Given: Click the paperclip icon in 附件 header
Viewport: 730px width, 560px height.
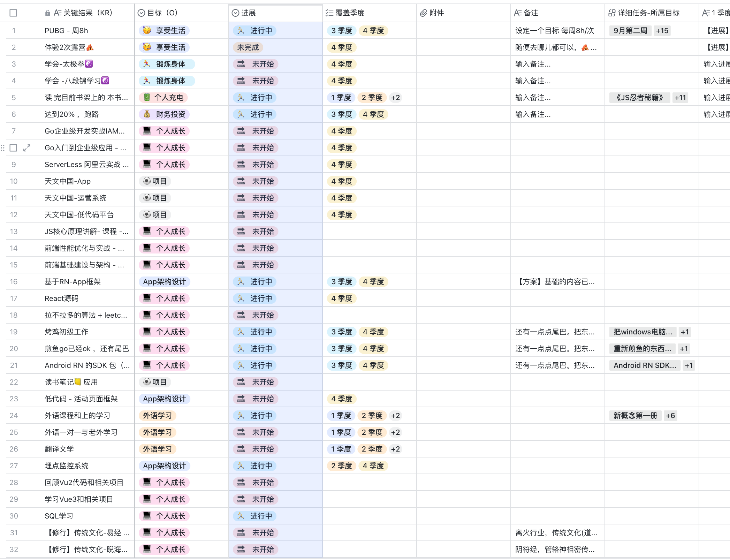Looking at the screenshot, I should pos(423,13).
